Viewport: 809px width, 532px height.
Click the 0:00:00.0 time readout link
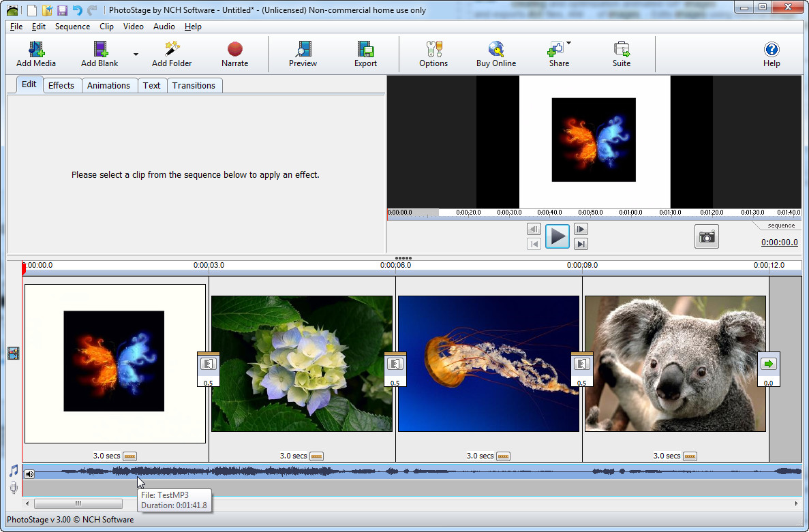[x=779, y=242]
